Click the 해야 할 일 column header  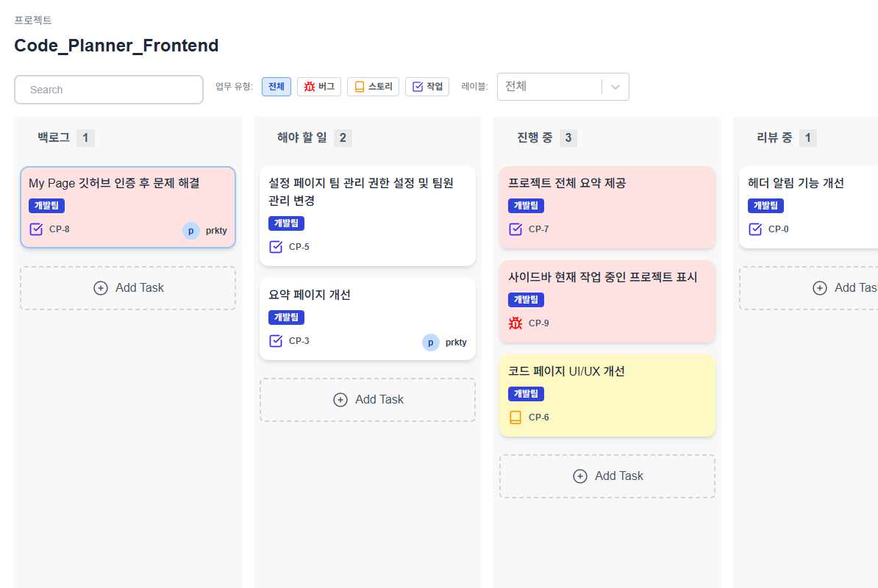[x=302, y=137]
